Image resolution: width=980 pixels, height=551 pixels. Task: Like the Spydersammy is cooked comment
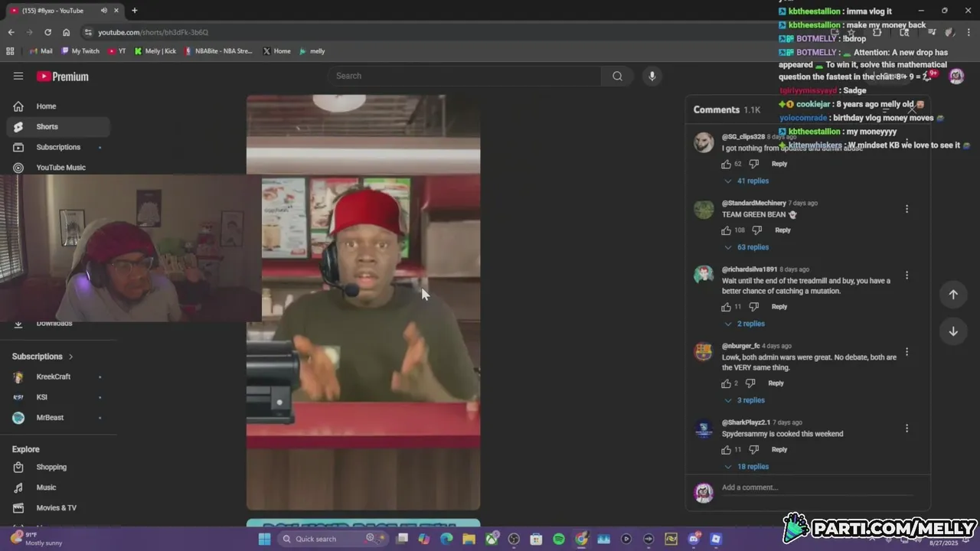coord(726,450)
